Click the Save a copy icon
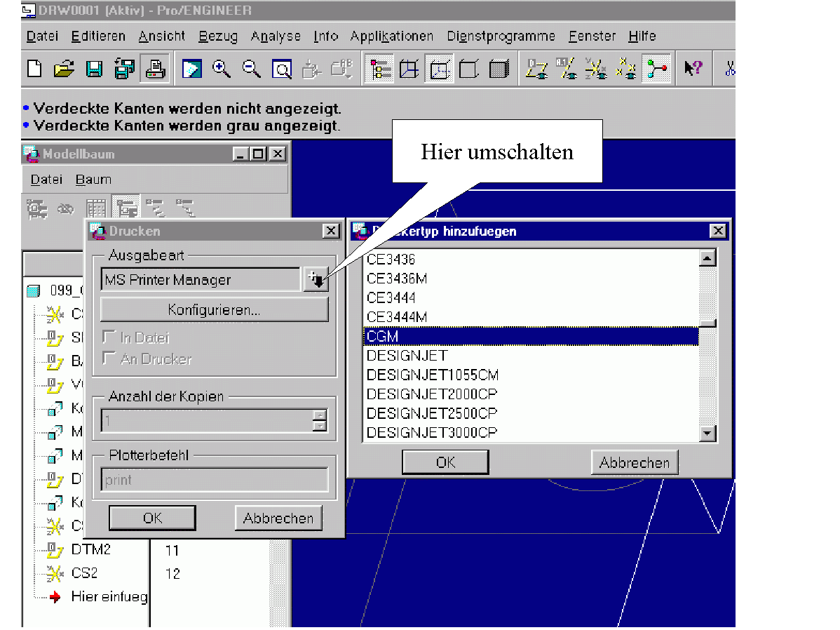 coord(125,69)
